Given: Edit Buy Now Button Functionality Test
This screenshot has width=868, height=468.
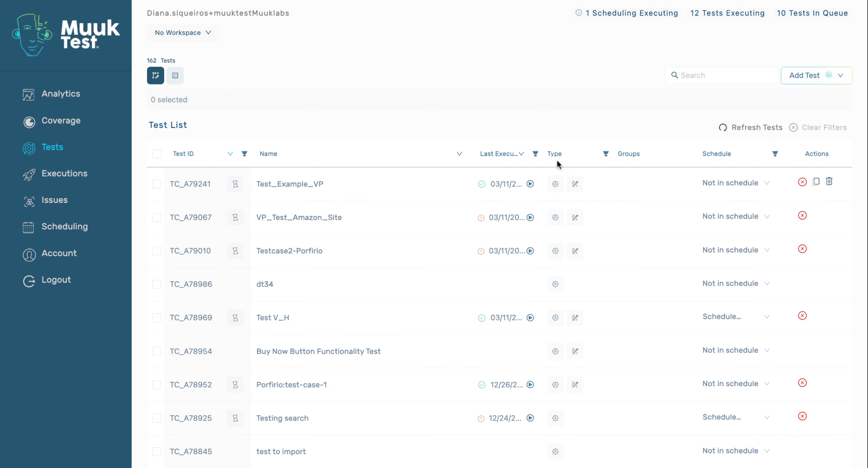Looking at the screenshot, I should [x=575, y=351].
